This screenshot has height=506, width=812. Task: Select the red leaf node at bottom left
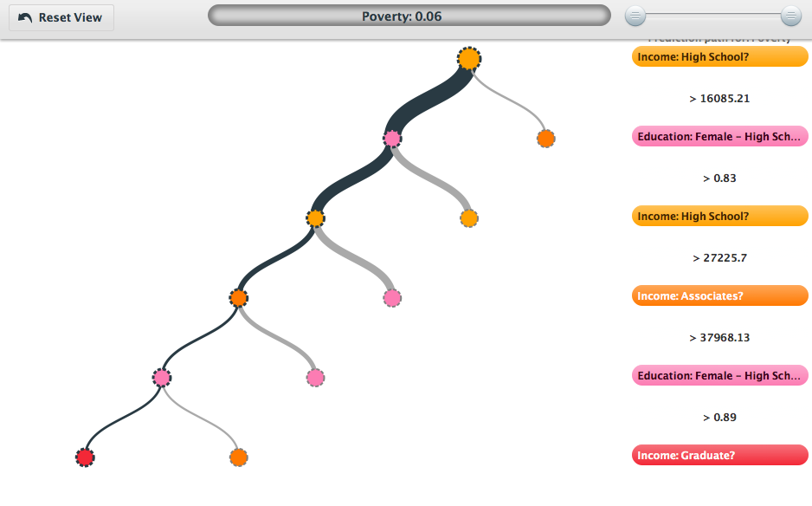pos(84,457)
